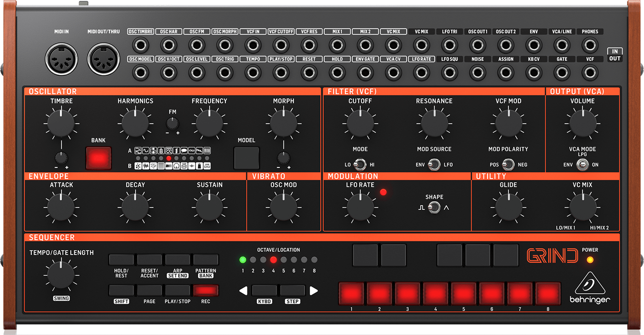Click the OSC FM patch jack
644x335 pixels.
pyautogui.click(x=197, y=45)
